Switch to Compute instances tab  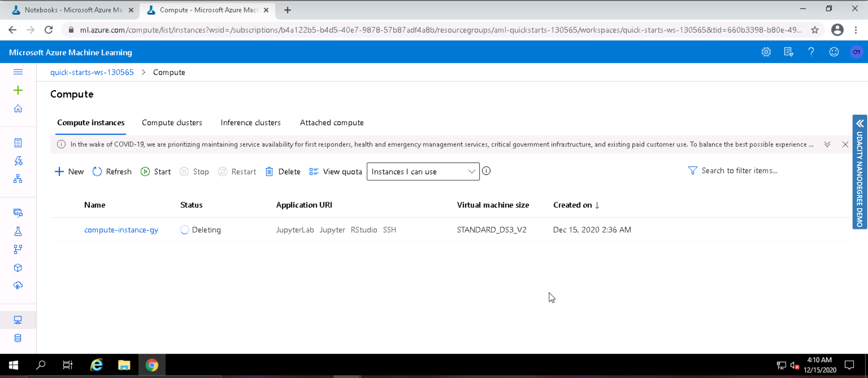pos(91,122)
